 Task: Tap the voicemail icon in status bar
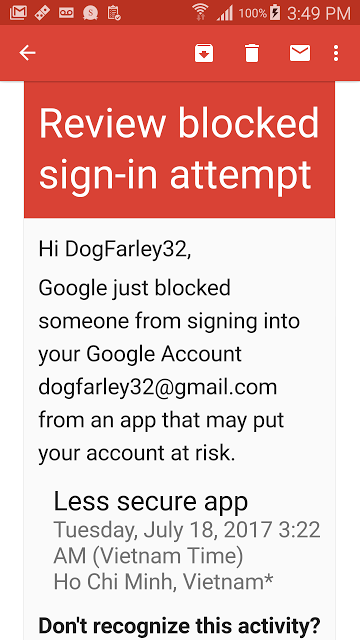[x=66, y=13]
